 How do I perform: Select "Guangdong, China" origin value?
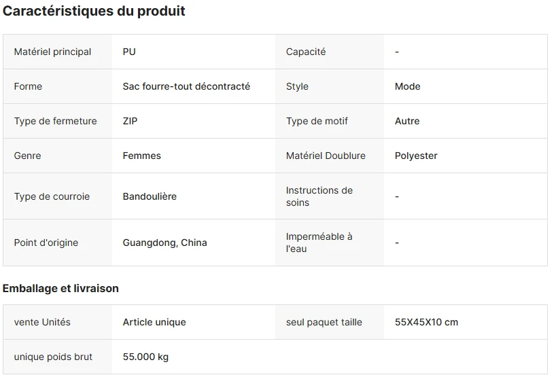click(x=165, y=243)
